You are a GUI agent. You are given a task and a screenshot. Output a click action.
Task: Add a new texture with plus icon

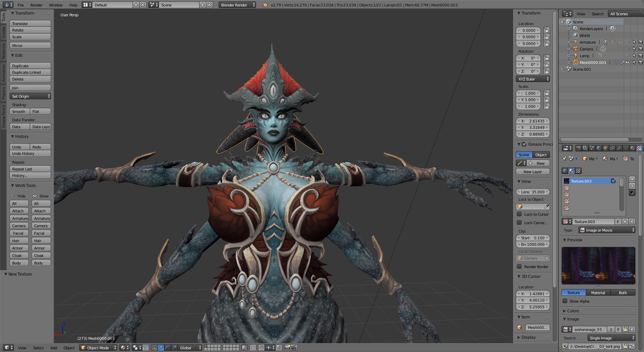click(x=625, y=221)
